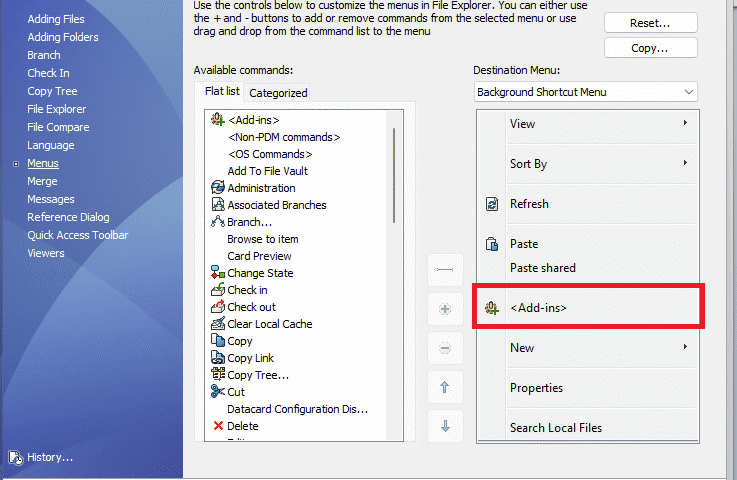Image resolution: width=737 pixels, height=480 pixels.
Task: Expand the New submenu arrow
Action: pos(685,346)
